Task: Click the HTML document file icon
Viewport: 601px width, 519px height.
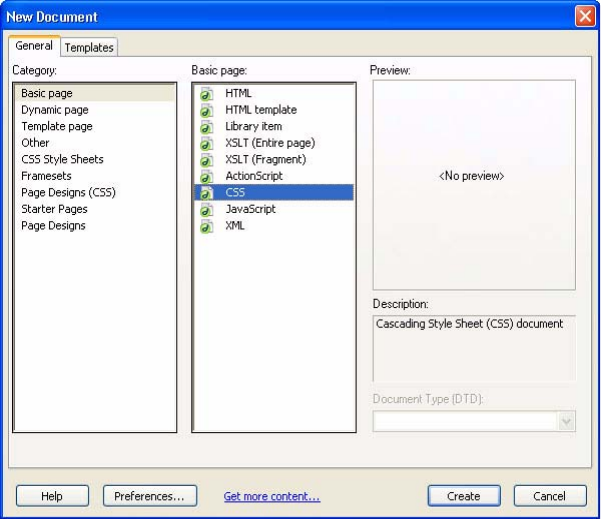Action: tap(207, 94)
